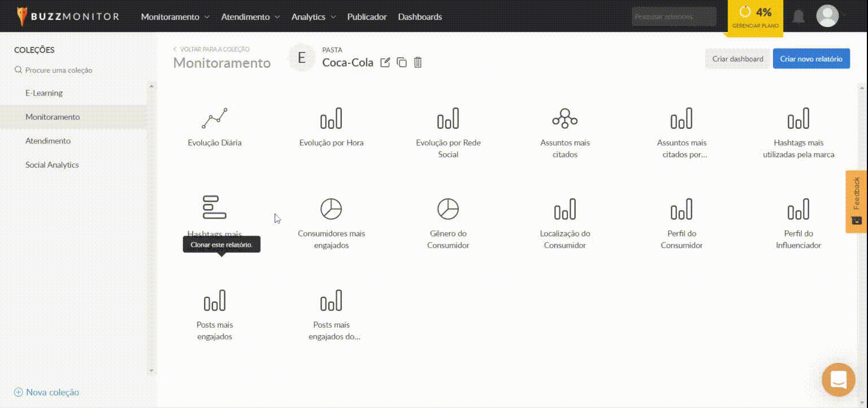Open the notifications bell icon
This screenshot has height=408, width=868.
pos(798,16)
